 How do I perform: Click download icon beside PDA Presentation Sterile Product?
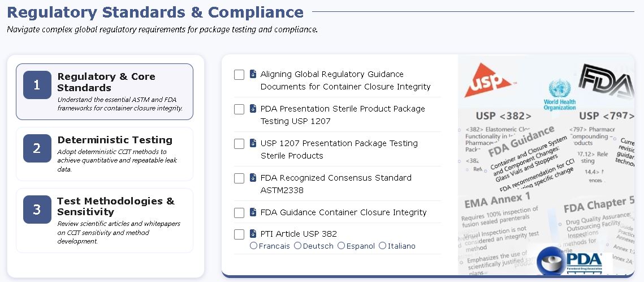tap(253, 109)
